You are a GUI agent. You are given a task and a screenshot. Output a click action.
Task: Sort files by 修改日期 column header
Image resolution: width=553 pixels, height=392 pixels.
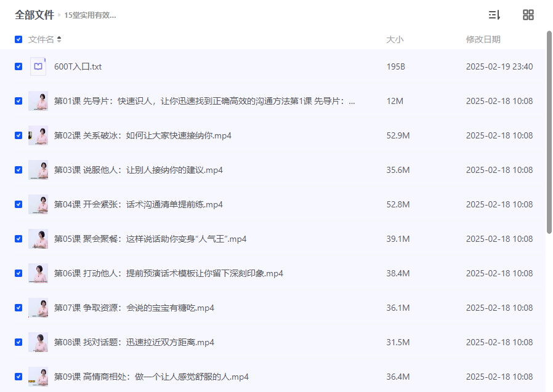point(483,39)
